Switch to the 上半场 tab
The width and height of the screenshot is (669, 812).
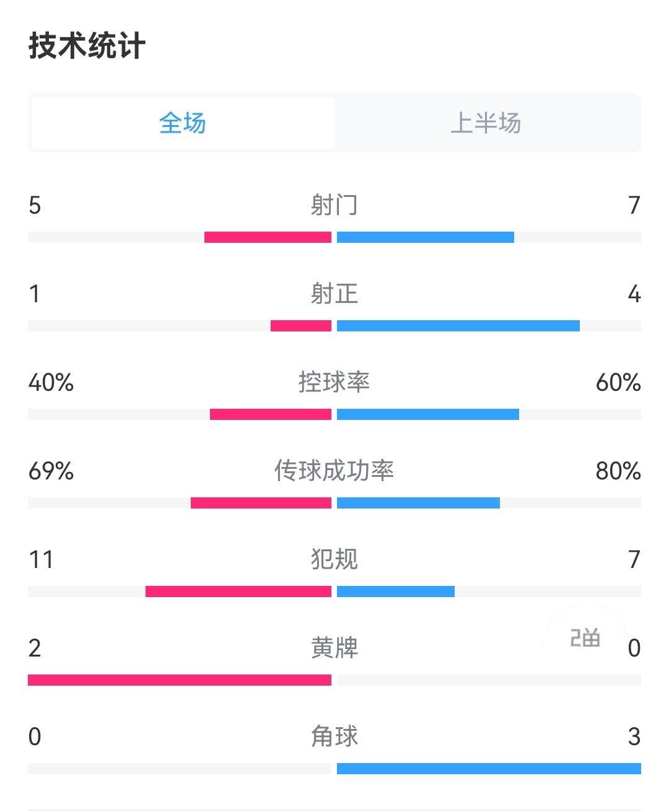[x=486, y=123]
